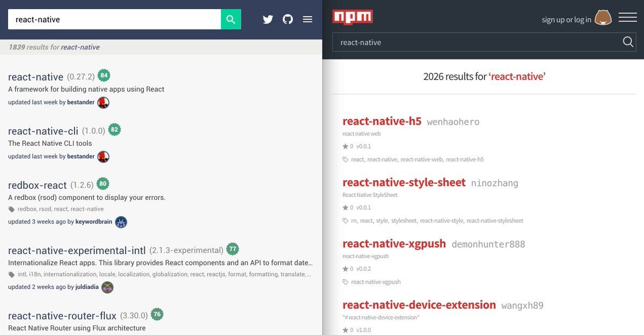Click keywordbrain's avatar icon

(x=121, y=222)
